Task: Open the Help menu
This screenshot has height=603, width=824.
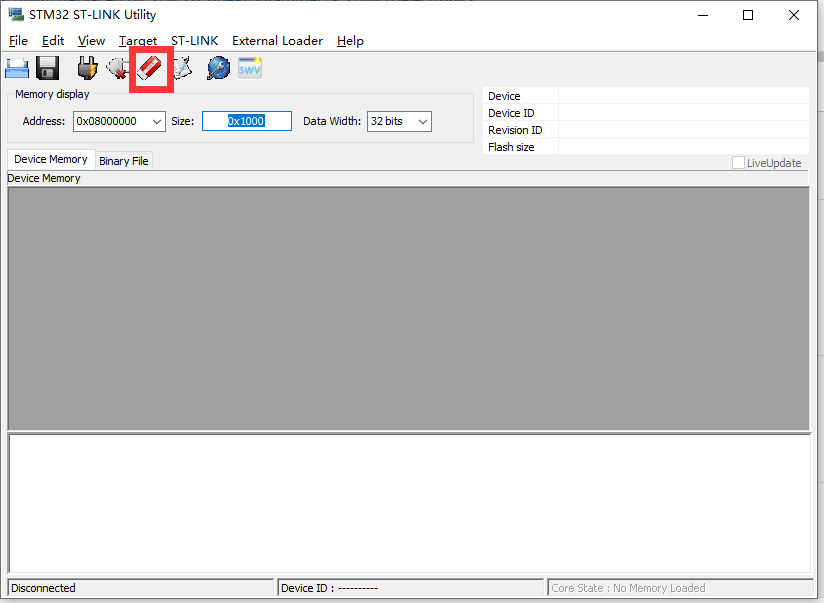Action: coord(350,40)
